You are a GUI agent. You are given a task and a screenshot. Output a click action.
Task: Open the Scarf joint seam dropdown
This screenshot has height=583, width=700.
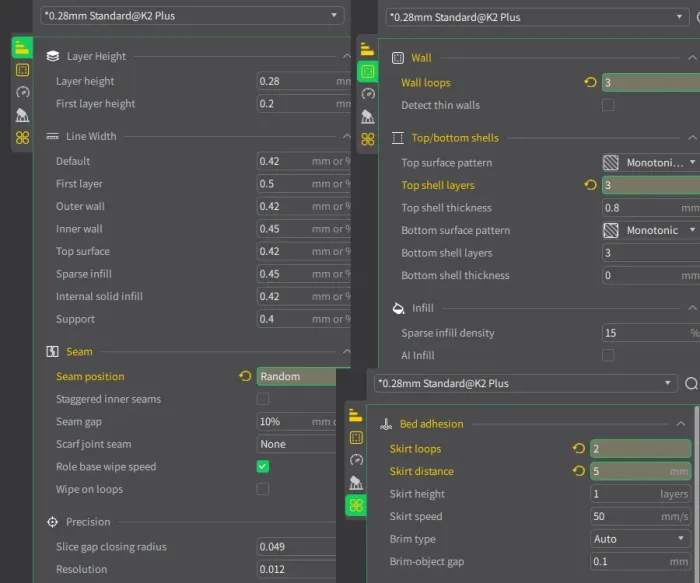click(x=297, y=444)
